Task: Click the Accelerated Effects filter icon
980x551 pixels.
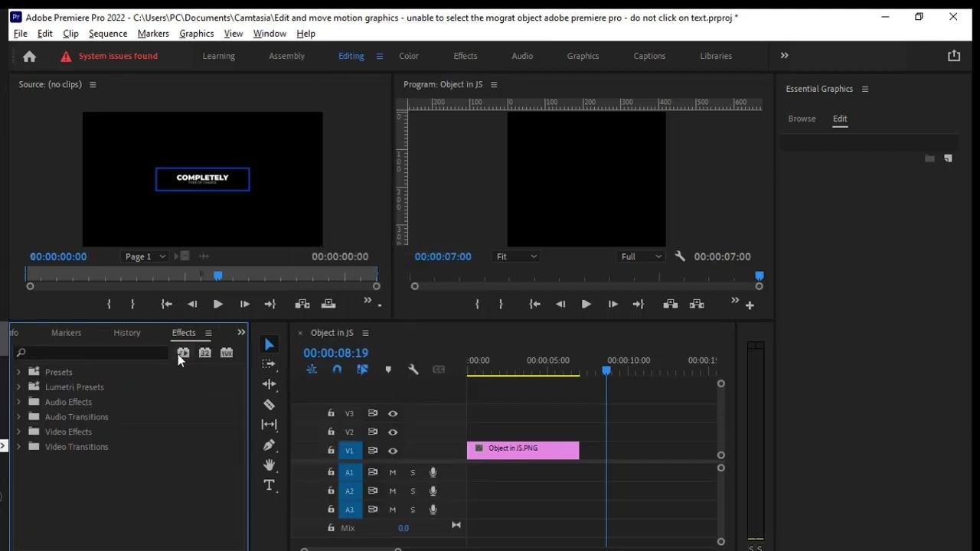Action: (x=183, y=353)
